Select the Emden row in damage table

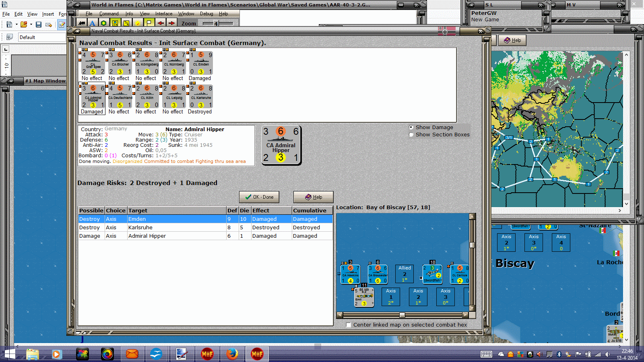pos(205,219)
